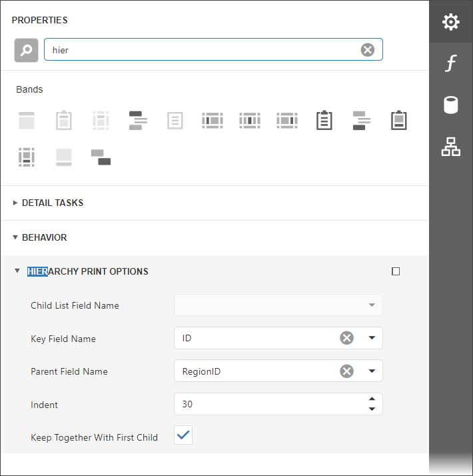Clear the RegionID parent field value

coord(346,371)
